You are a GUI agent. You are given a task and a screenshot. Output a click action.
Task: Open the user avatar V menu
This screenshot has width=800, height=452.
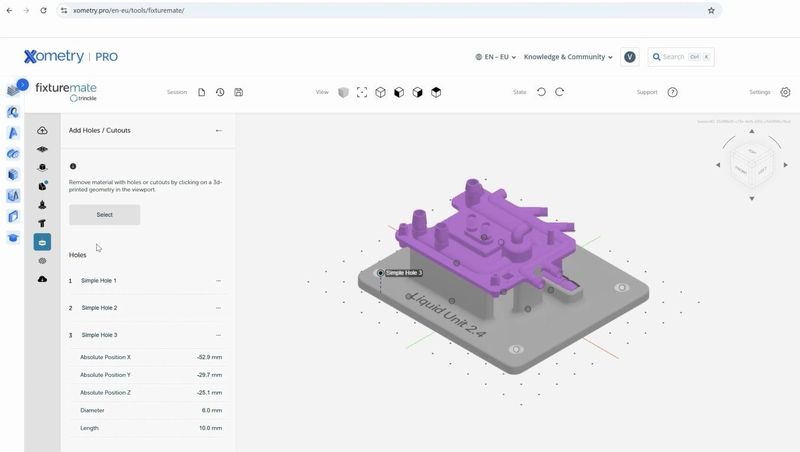[630, 57]
